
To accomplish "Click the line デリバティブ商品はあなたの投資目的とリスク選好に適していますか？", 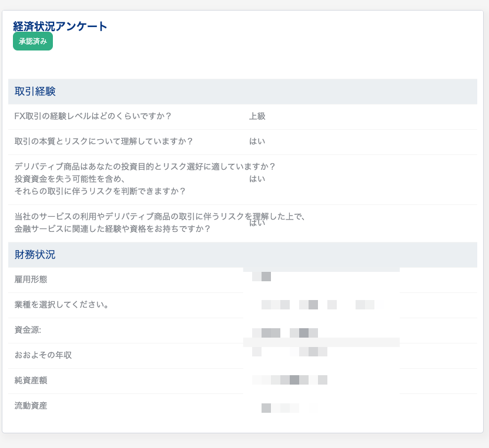I will 145,167.
